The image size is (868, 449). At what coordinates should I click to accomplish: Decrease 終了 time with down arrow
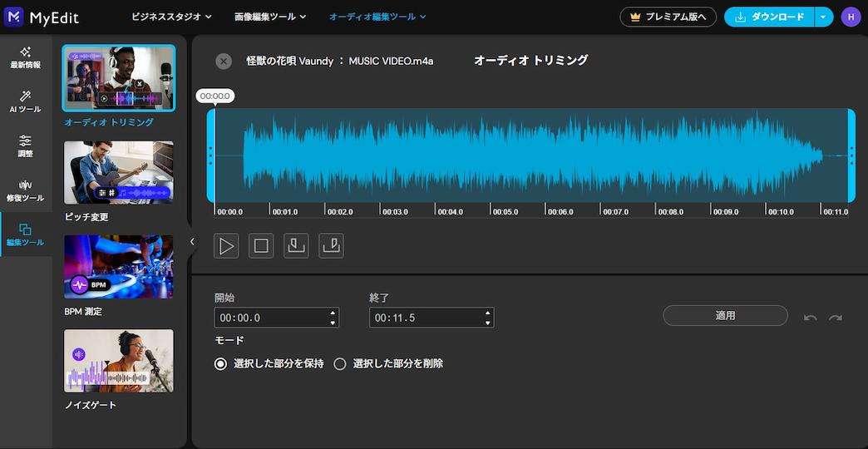[x=487, y=323]
